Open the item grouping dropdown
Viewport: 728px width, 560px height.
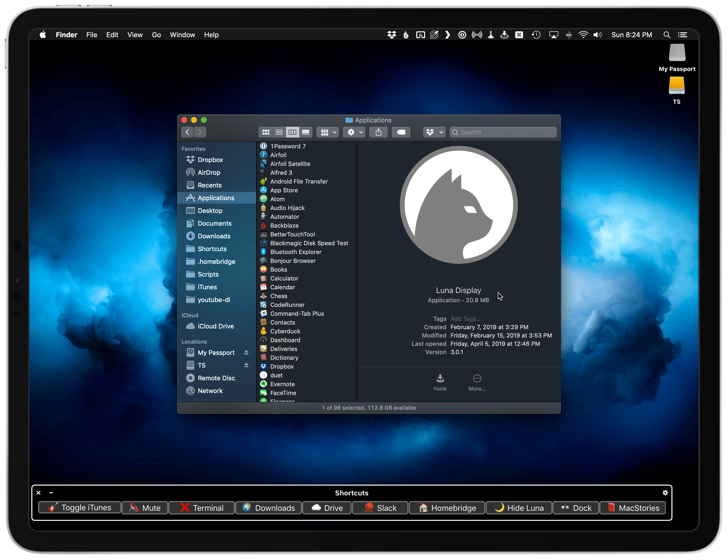coord(327,132)
